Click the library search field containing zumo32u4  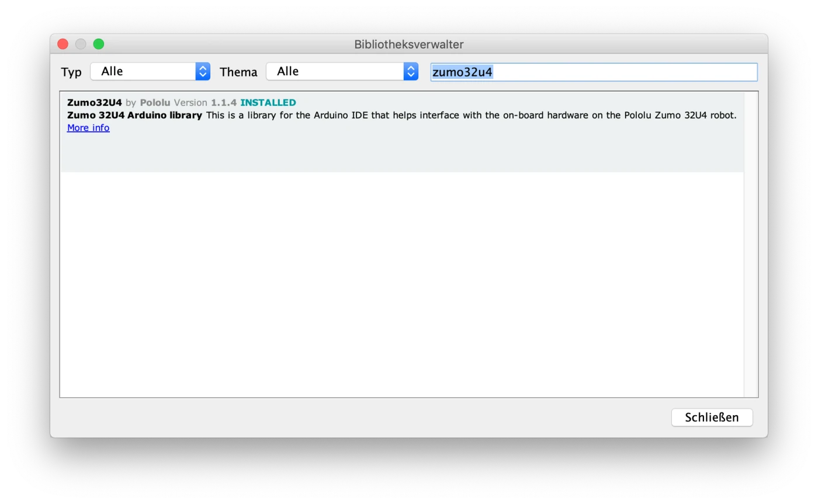click(594, 72)
